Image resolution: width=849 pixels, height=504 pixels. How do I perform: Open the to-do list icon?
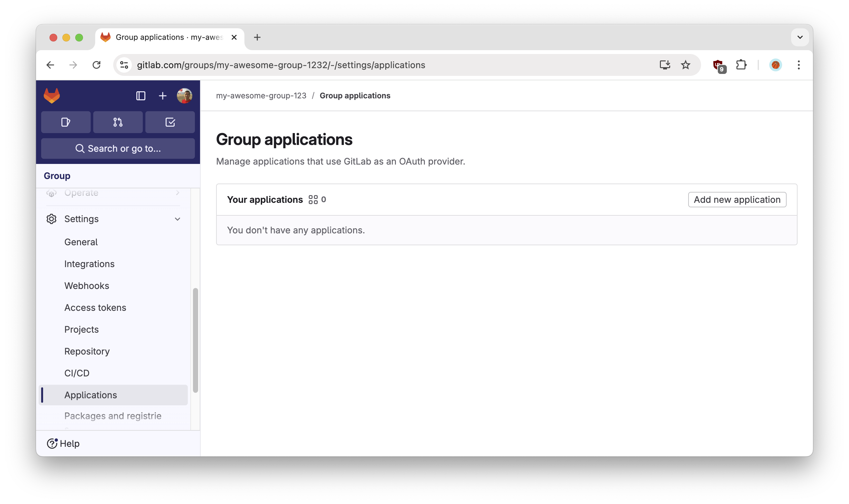170,122
